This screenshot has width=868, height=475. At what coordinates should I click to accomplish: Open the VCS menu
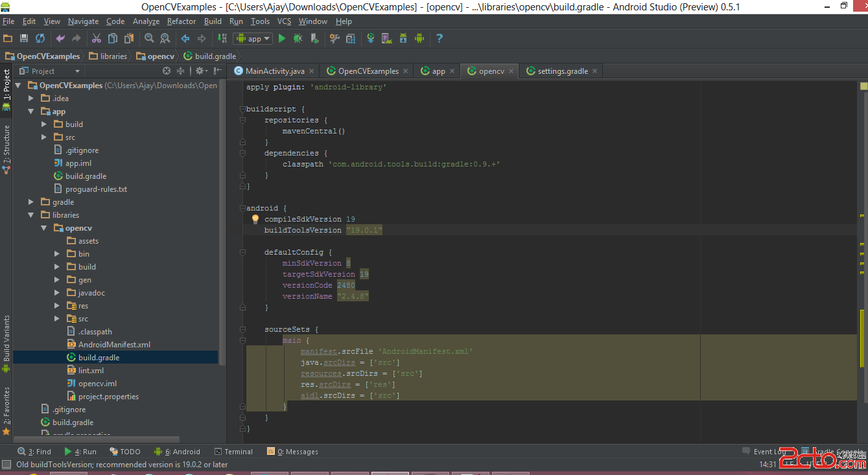(284, 21)
